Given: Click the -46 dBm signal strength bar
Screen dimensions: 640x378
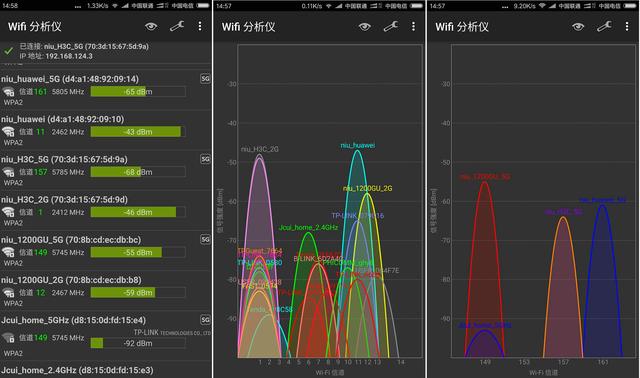Looking at the screenshot, I should point(138,212).
